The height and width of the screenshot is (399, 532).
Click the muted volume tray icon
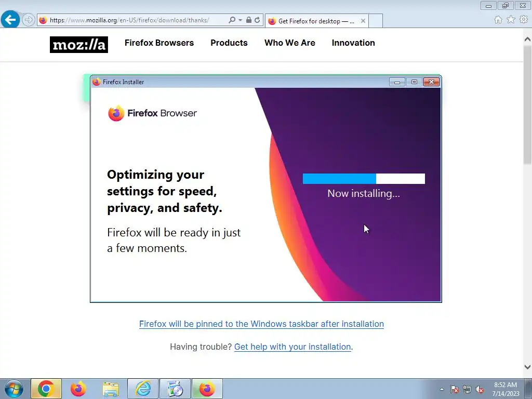pyautogui.click(x=480, y=389)
